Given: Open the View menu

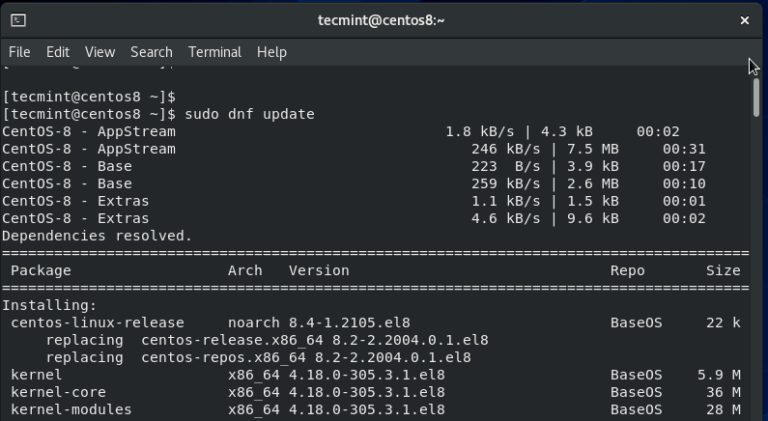Looking at the screenshot, I should (x=100, y=52).
